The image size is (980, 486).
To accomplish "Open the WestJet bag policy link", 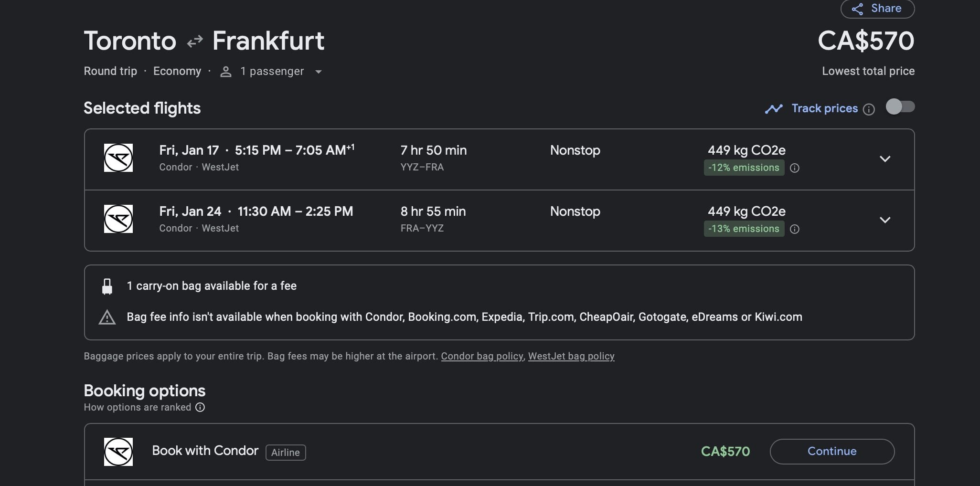I will [x=571, y=356].
